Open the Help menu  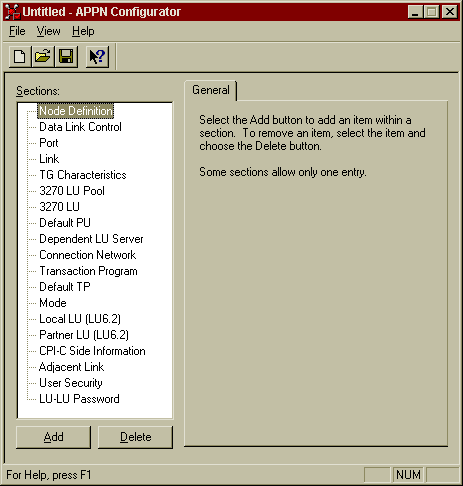coord(83,31)
